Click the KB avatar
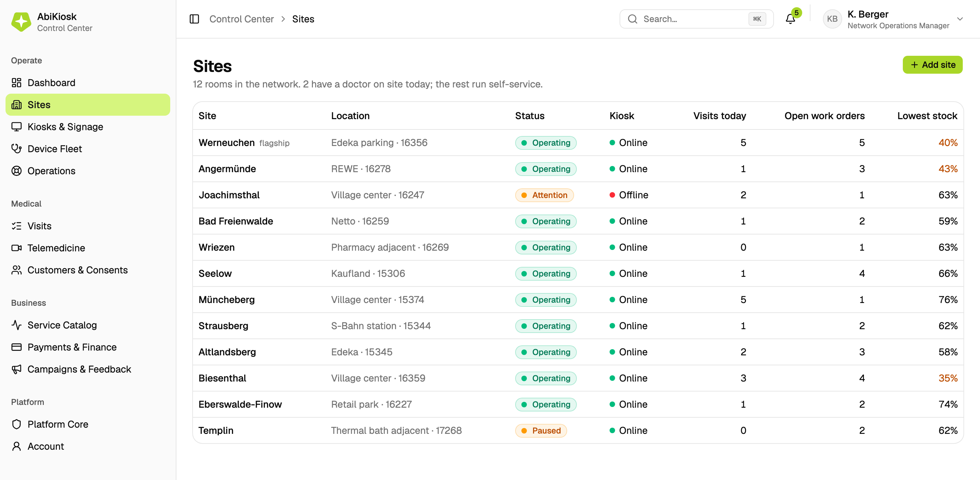The image size is (980, 480). point(832,19)
